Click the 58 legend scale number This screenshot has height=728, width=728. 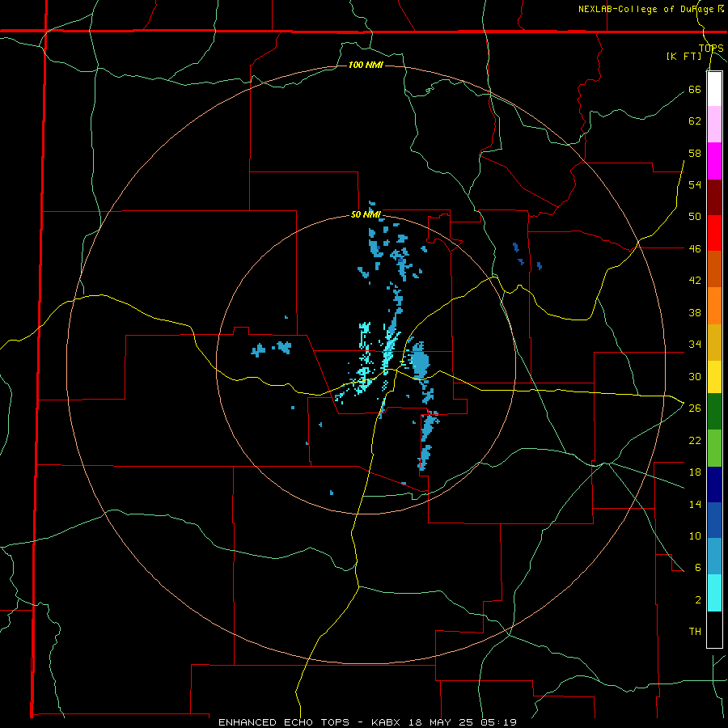[695, 153]
